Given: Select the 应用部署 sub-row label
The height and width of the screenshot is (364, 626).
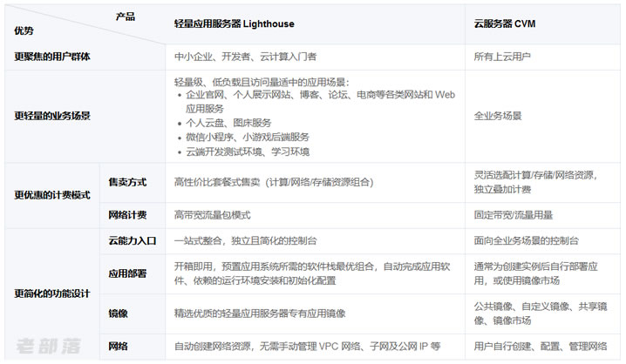Looking at the screenshot, I should pos(126,273).
